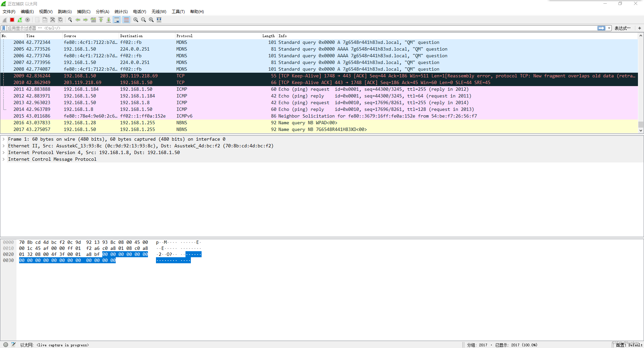Zoom out the main window text

click(143, 20)
